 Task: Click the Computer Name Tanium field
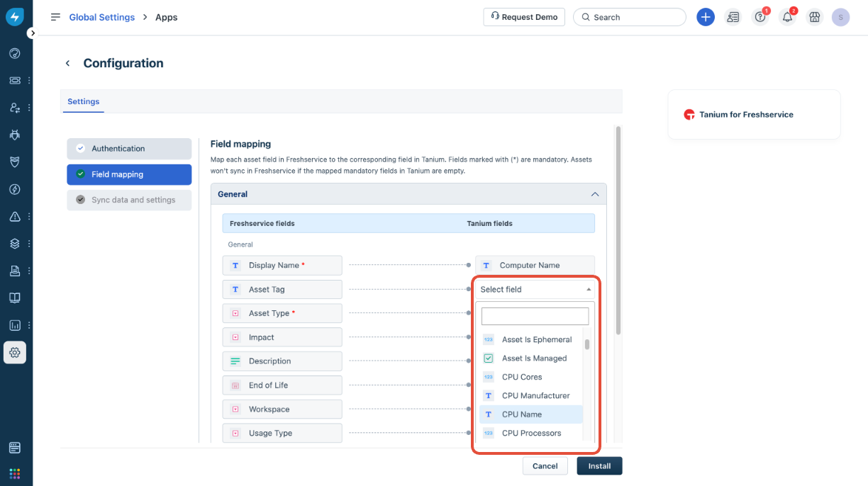[535, 265]
